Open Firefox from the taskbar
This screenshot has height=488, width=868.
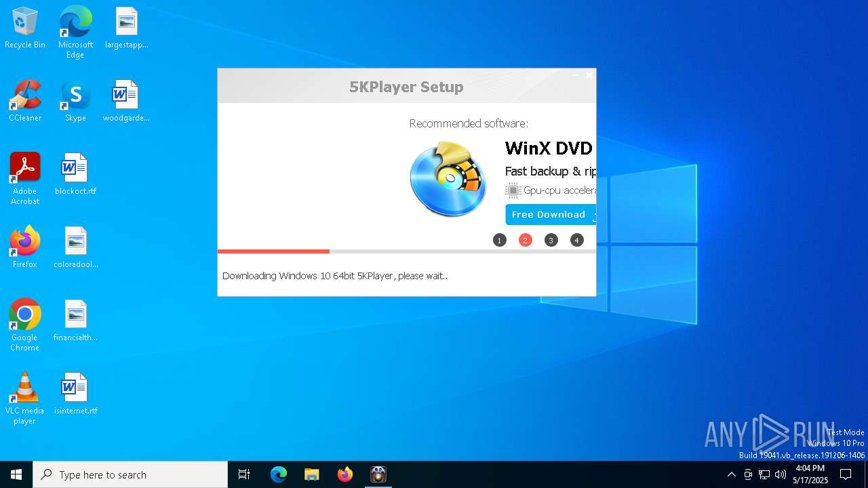tap(345, 474)
